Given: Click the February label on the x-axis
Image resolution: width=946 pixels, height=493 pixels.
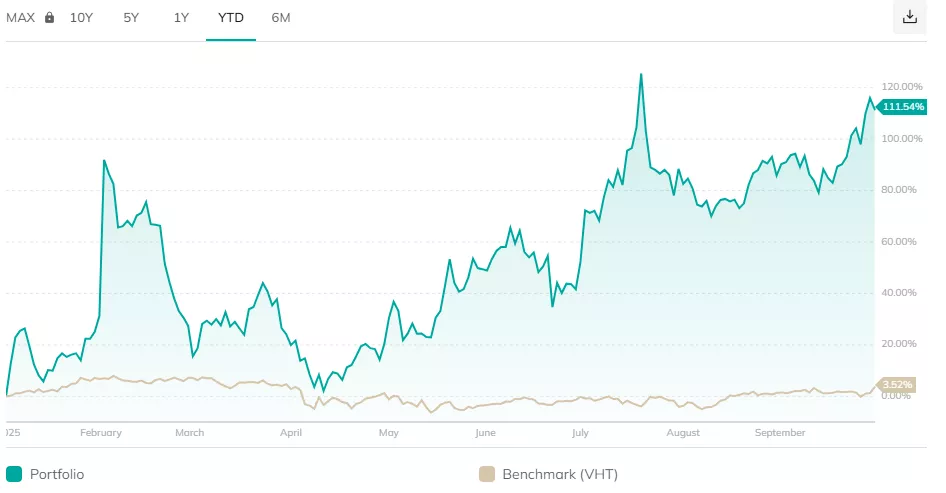Looking at the screenshot, I should [x=100, y=433].
